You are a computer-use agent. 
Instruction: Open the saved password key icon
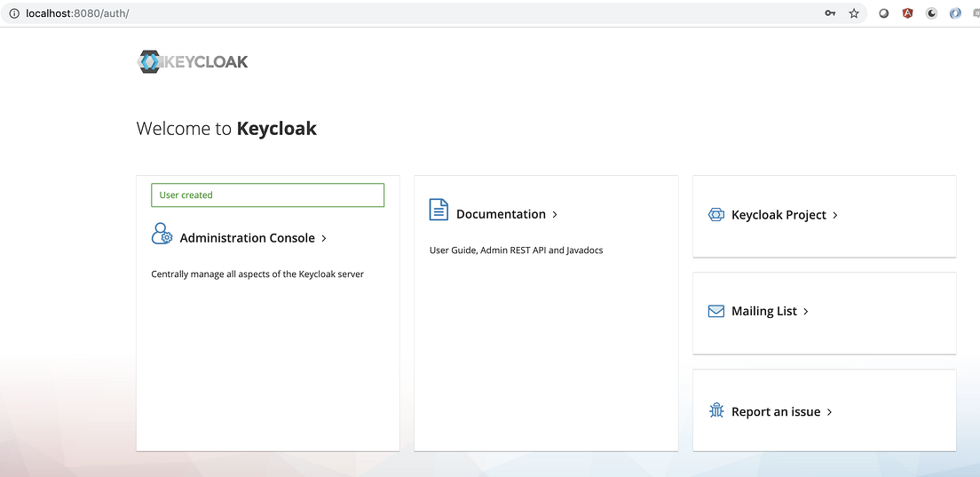coord(830,13)
